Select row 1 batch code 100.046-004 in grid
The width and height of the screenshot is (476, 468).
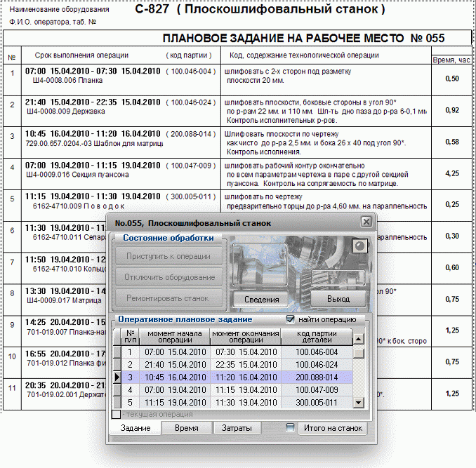pyautogui.click(x=317, y=352)
